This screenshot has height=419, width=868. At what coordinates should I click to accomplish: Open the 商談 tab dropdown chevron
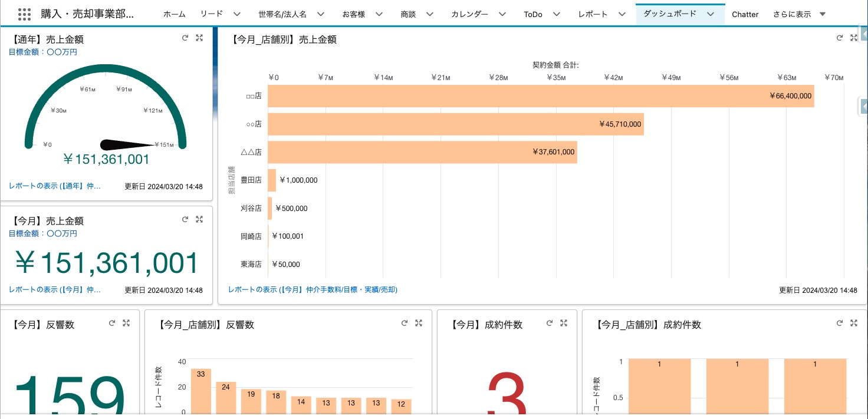pos(430,14)
